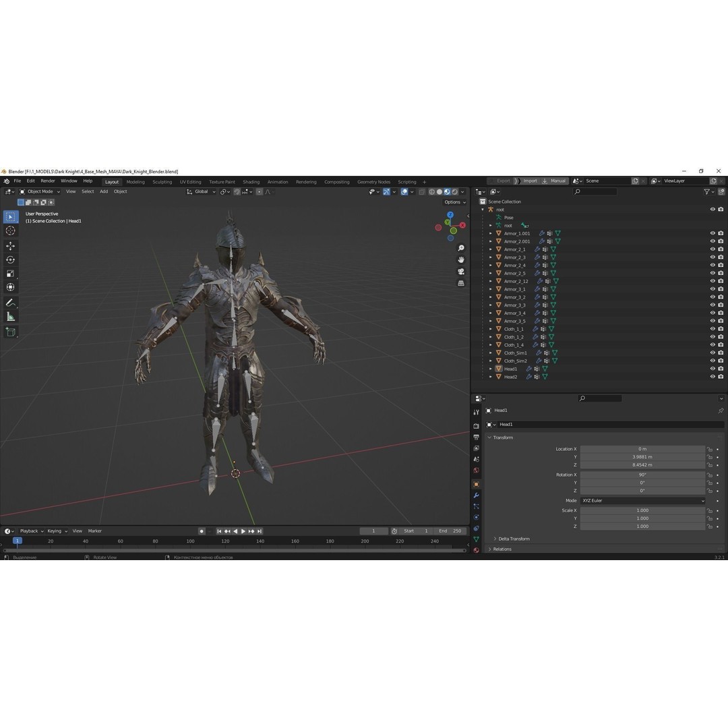
Task: Click the pan view hand icon
Action: pos(461,260)
